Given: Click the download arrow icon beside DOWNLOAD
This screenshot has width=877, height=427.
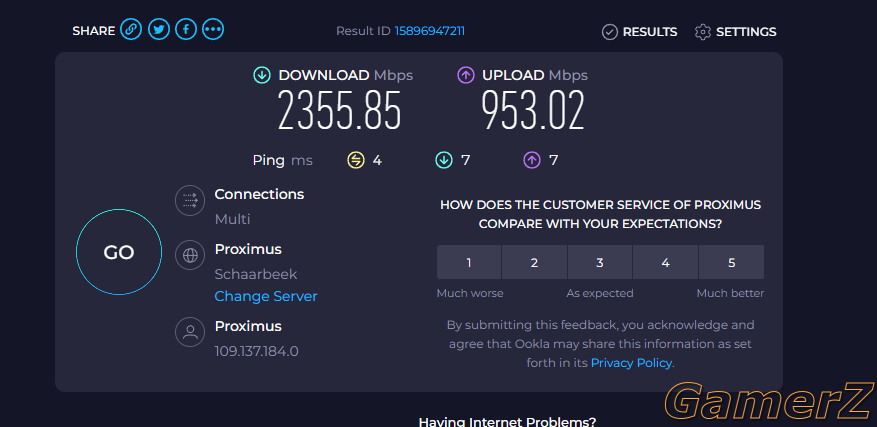Looking at the screenshot, I should click(x=262, y=76).
